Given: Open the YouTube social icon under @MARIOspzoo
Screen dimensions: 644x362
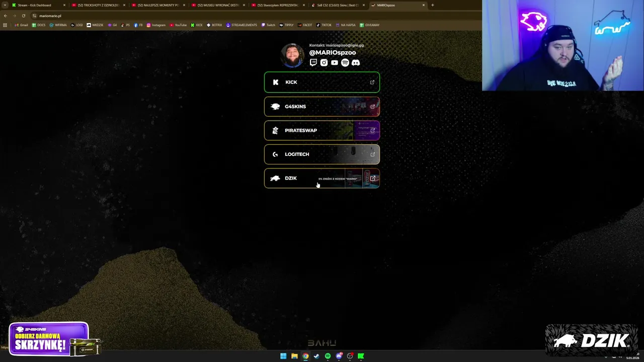Looking at the screenshot, I should (x=335, y=62).
